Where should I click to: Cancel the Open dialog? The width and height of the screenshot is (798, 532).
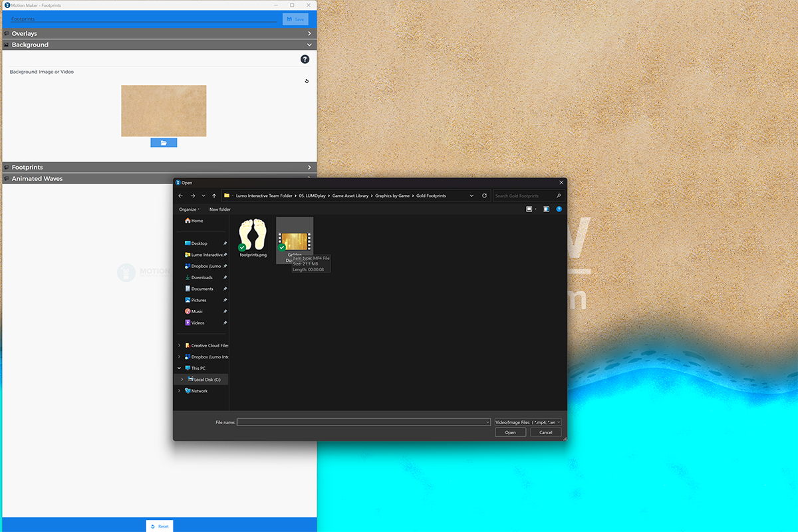pyautogui.click(x=546, y=432)
